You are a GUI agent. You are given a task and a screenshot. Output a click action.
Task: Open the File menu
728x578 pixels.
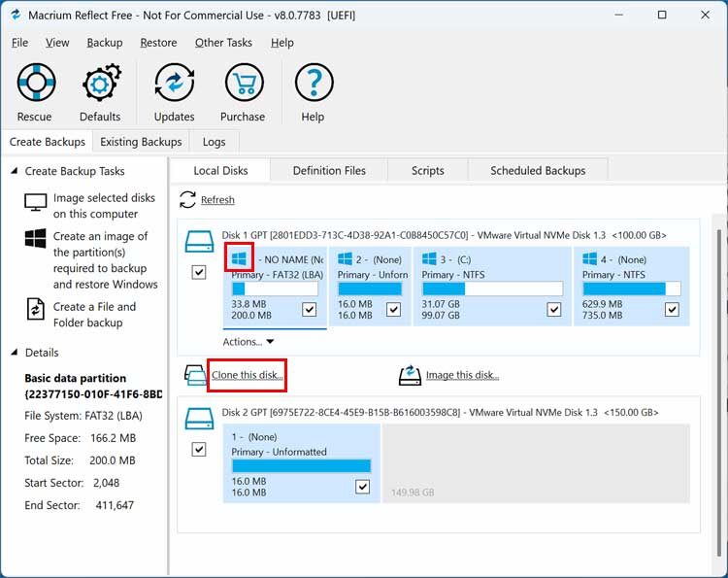click(19, 43)
